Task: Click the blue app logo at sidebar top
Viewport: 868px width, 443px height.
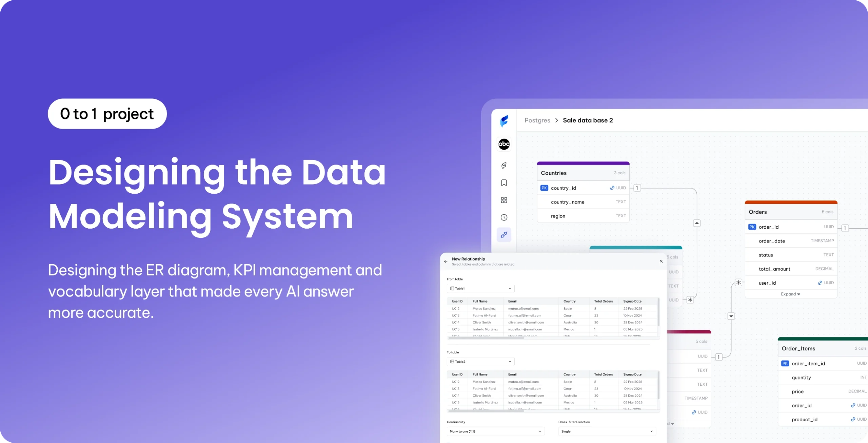Action: point(504,121)
